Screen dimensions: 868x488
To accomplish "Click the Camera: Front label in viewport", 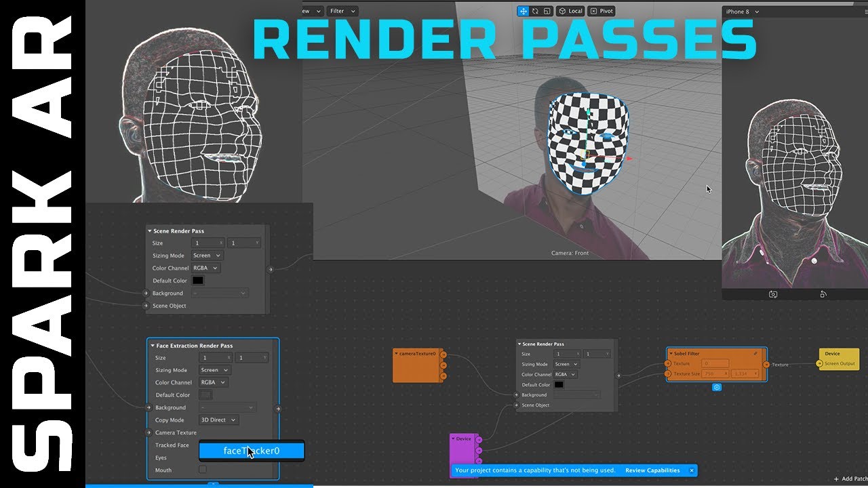I will 570,253.
